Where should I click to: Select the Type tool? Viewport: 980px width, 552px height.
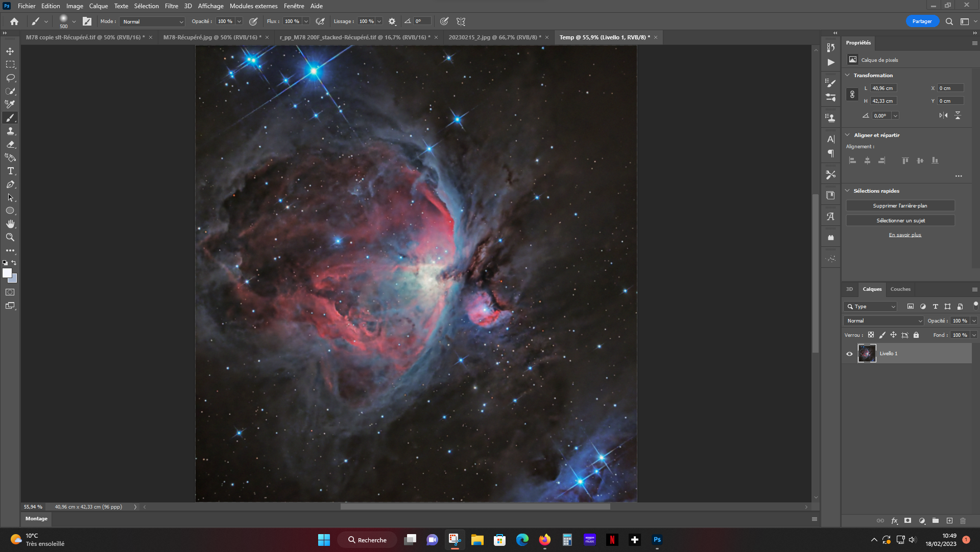[10, 171]
